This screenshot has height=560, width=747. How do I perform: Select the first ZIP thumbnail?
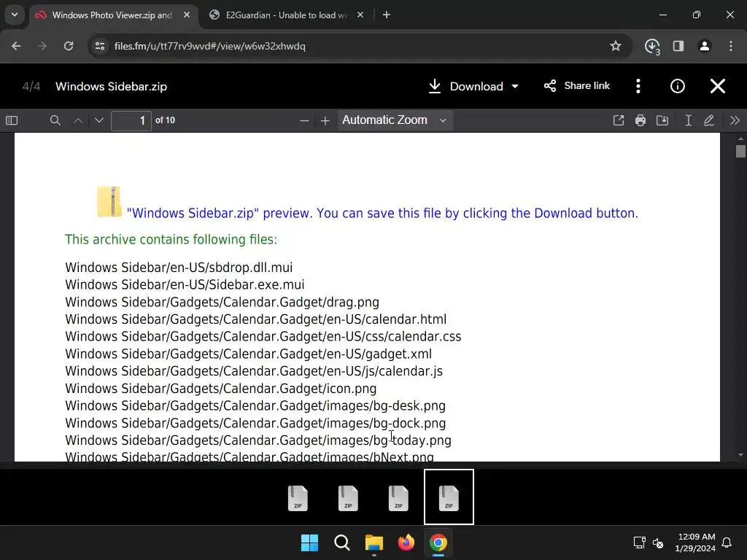298,497
